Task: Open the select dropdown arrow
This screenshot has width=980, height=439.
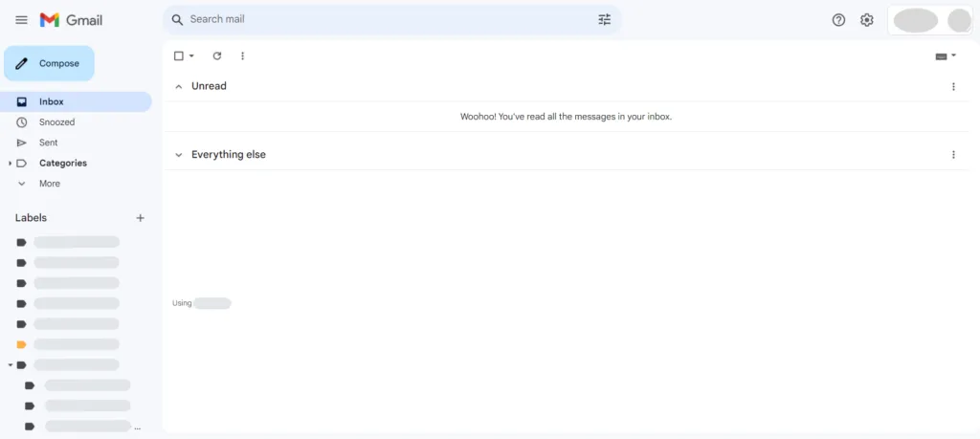Action: (x=191, y=55)
